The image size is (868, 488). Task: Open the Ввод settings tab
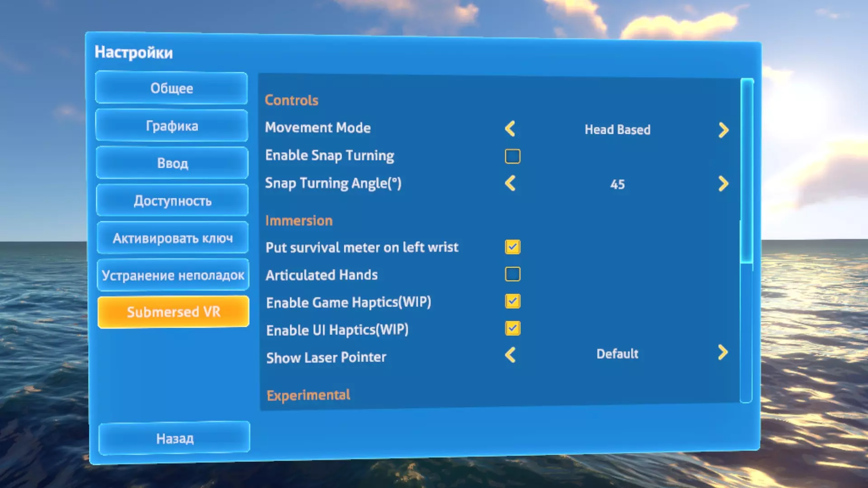click(x=172, y=163)
